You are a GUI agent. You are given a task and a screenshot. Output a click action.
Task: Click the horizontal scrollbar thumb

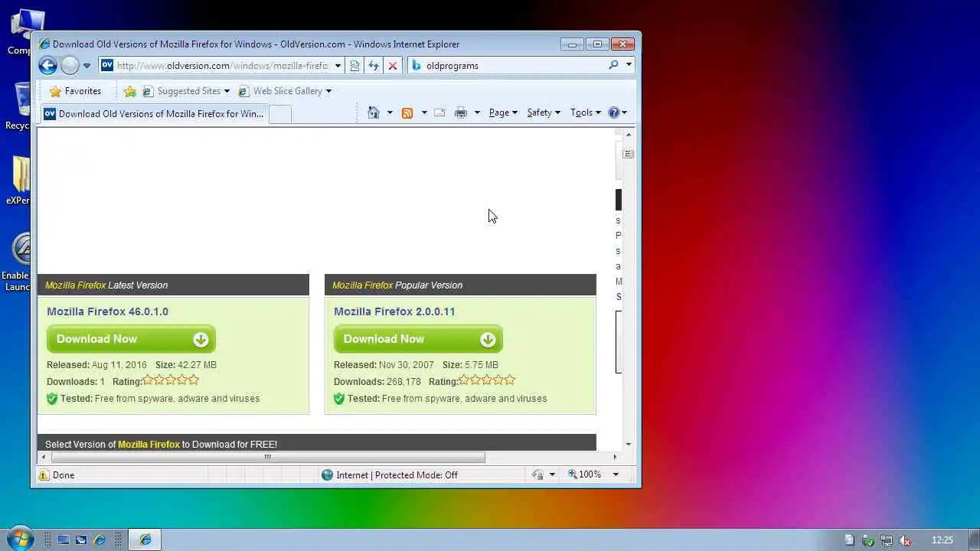[x=268, y=458]
